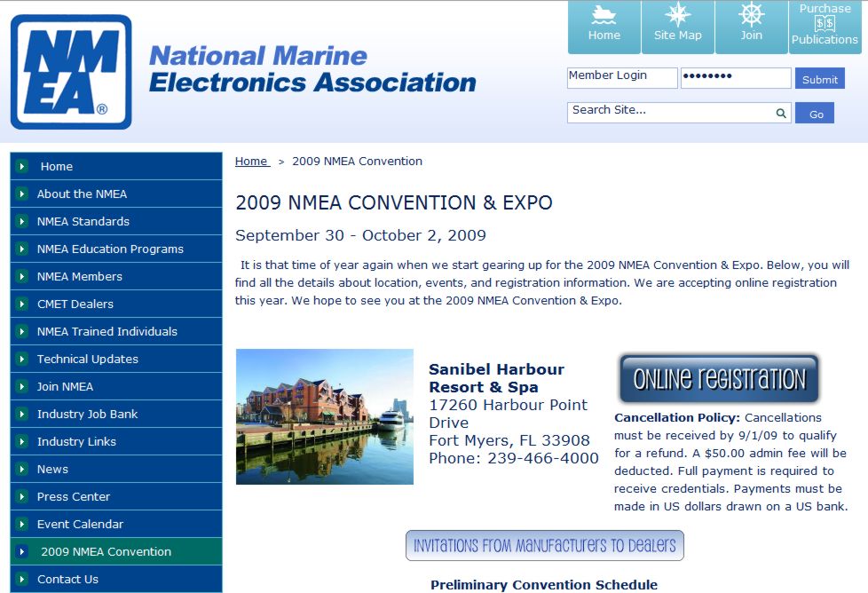
Task: Click arrow icon beside NMEA Education Programs
Action: pyautogui.click(x=22, y=249)
